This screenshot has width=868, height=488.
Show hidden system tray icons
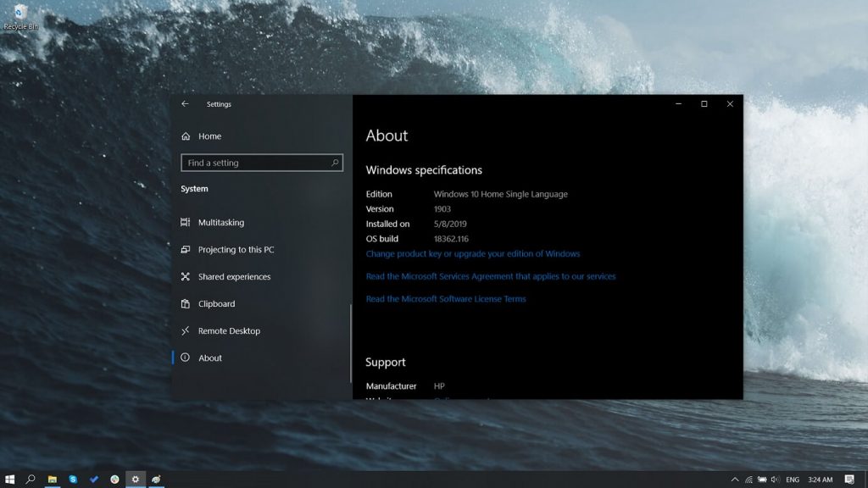point(735,480)
